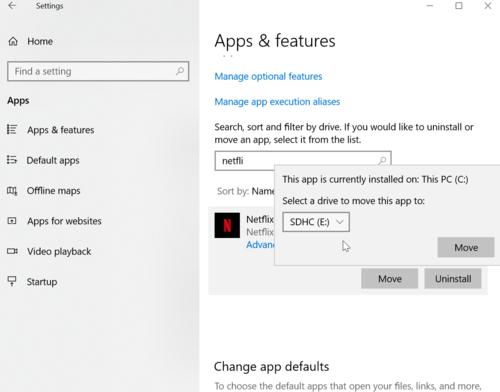
Task: Click the Startup sidebar icon
Action: point(12,281)
